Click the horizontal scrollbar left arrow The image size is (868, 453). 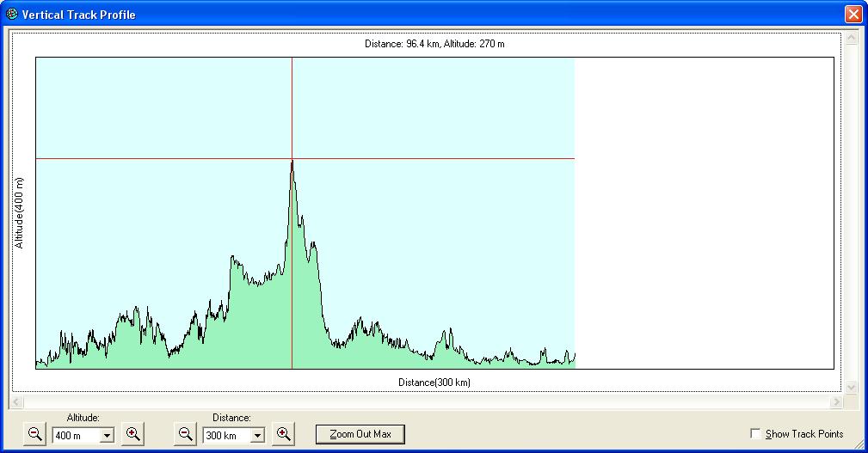click(x=15, y=401)
